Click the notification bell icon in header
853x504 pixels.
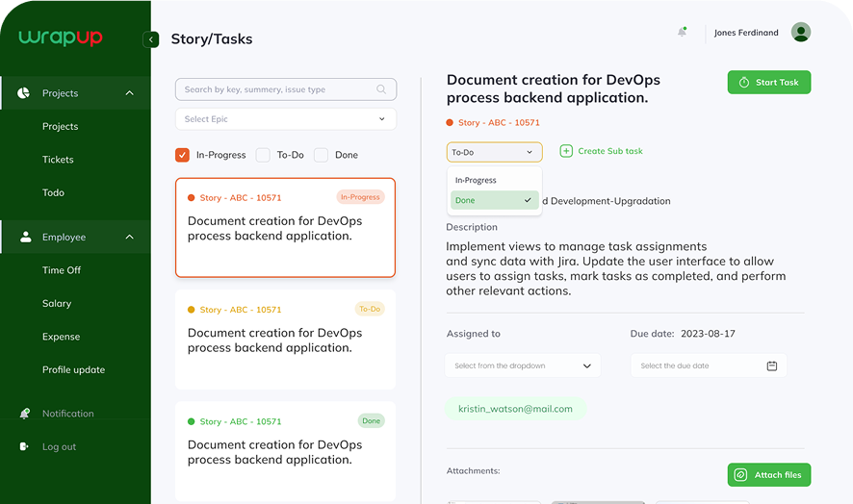tap(682, 32)
